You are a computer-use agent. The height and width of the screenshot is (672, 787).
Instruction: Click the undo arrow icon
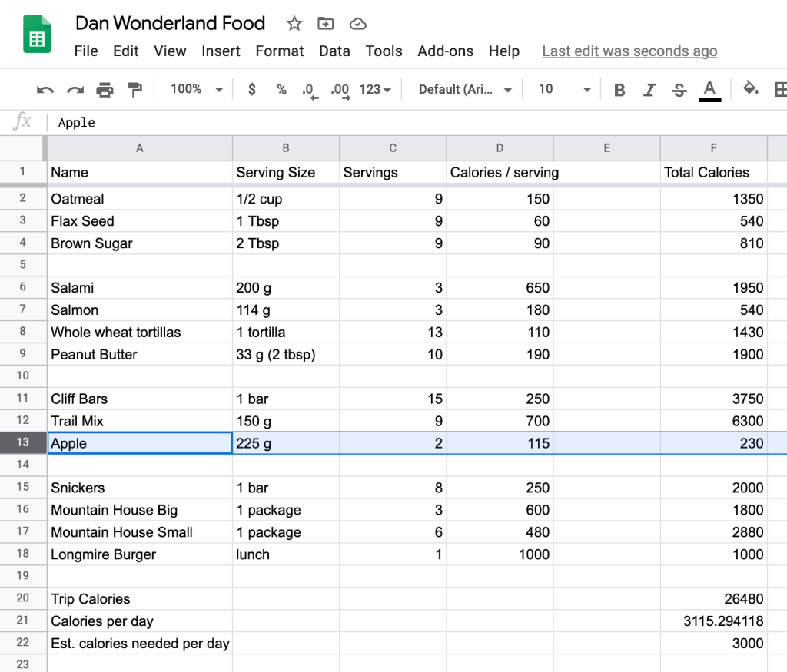pos(45,90)
